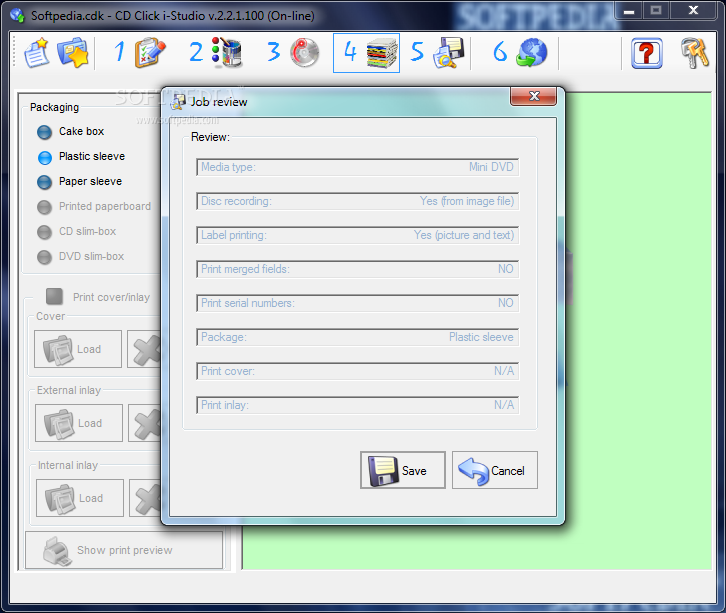726x613 pixels.
Task: Save the job in Job review dialog
Action: tap(403, 470)
